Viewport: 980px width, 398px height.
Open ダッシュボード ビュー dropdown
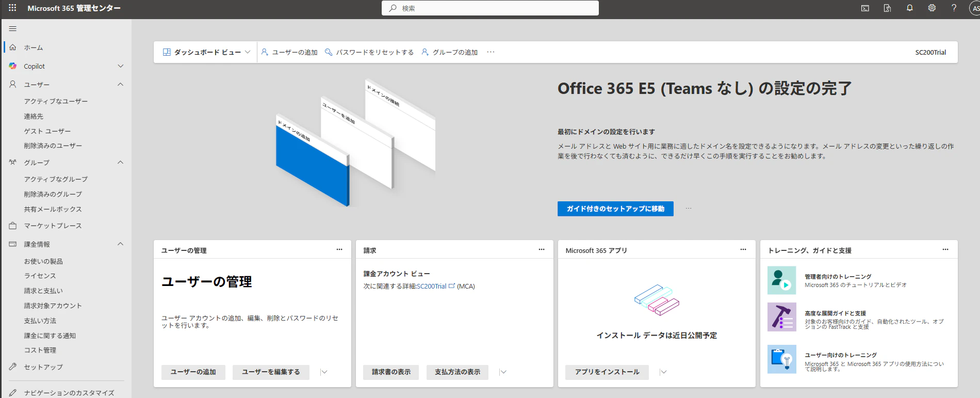[x=207, y=52]
